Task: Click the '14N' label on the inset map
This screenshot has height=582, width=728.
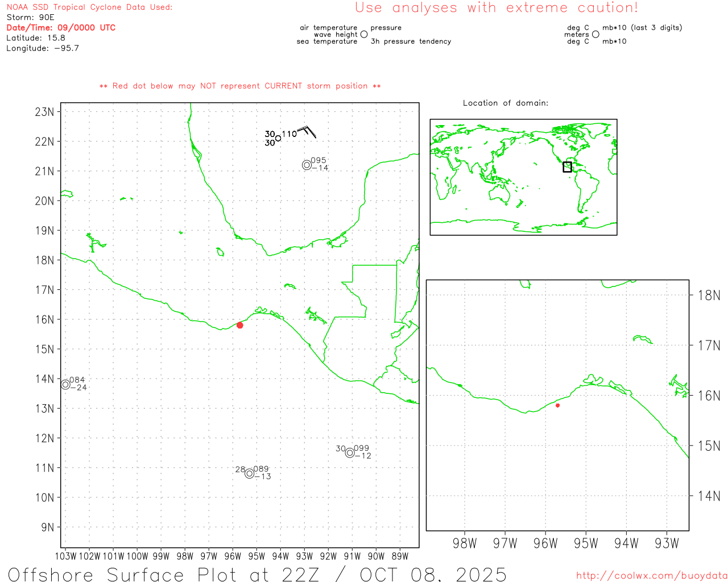Action: pos(709,496)
